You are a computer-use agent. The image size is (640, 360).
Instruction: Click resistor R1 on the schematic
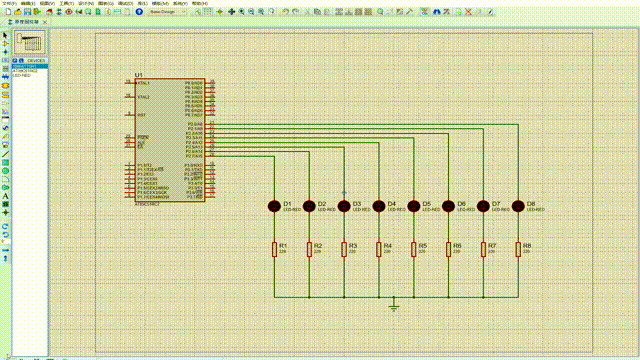click(x=274, y=249)
